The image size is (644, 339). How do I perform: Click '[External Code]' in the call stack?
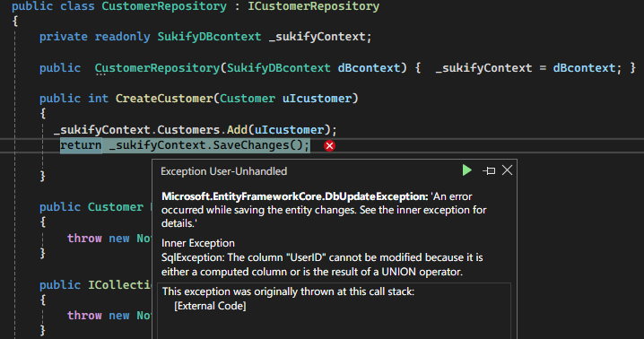tap(210, 306)
